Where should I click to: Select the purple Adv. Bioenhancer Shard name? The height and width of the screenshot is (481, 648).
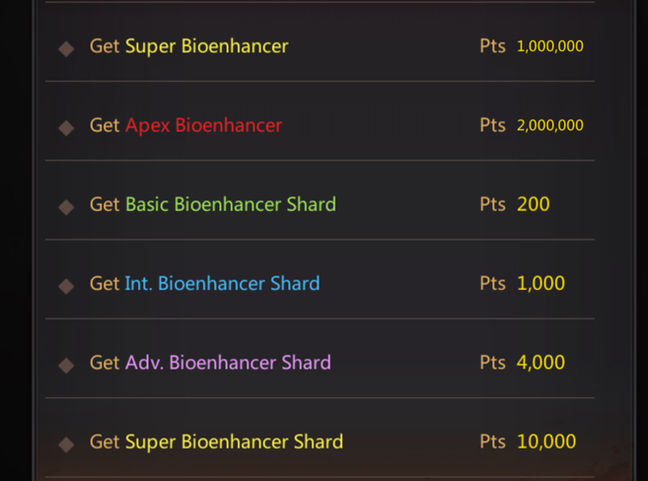[x=228, y=362]
